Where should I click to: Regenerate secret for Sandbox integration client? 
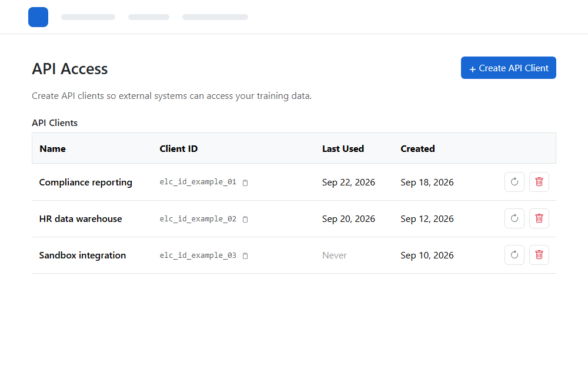[x=514, y=254]
